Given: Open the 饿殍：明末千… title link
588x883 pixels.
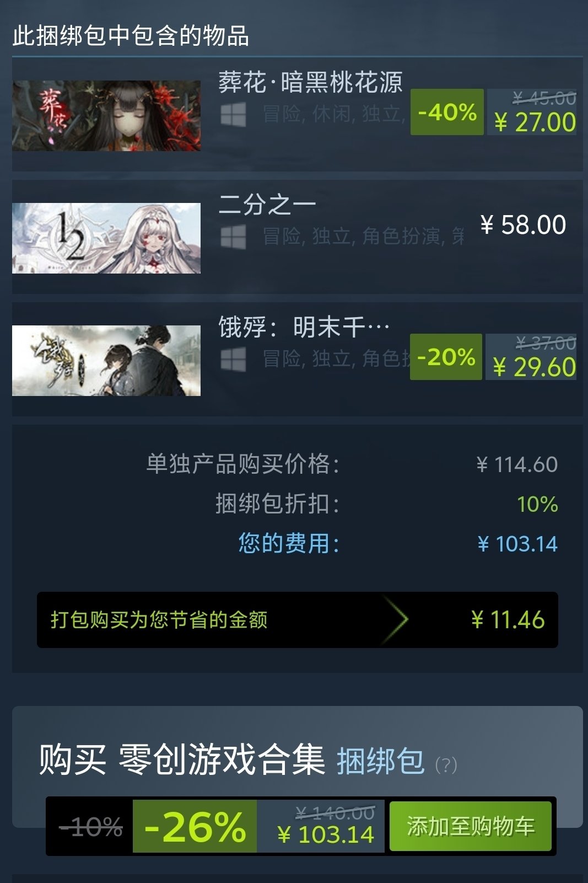Looking at the screenshot, I should 304,327.
